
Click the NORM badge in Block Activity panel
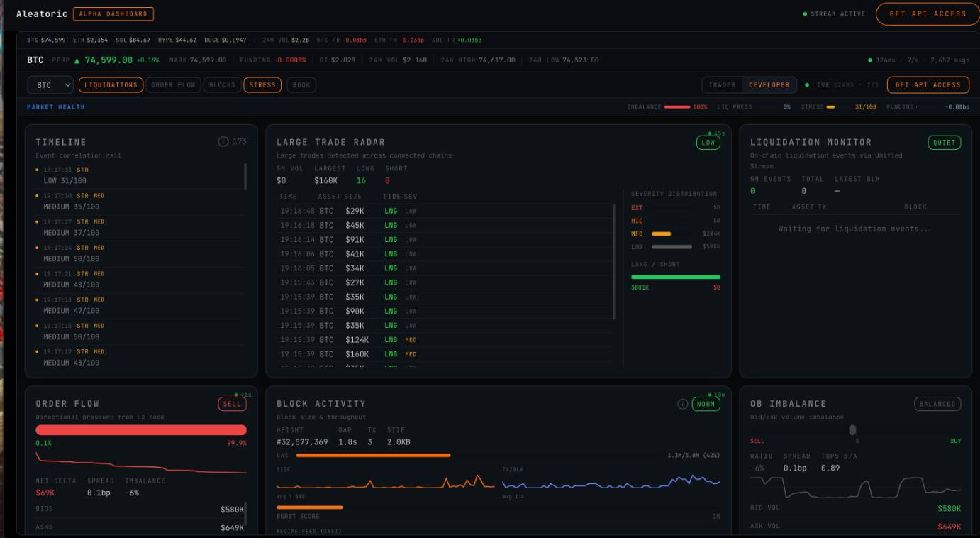tap(706, 404)
